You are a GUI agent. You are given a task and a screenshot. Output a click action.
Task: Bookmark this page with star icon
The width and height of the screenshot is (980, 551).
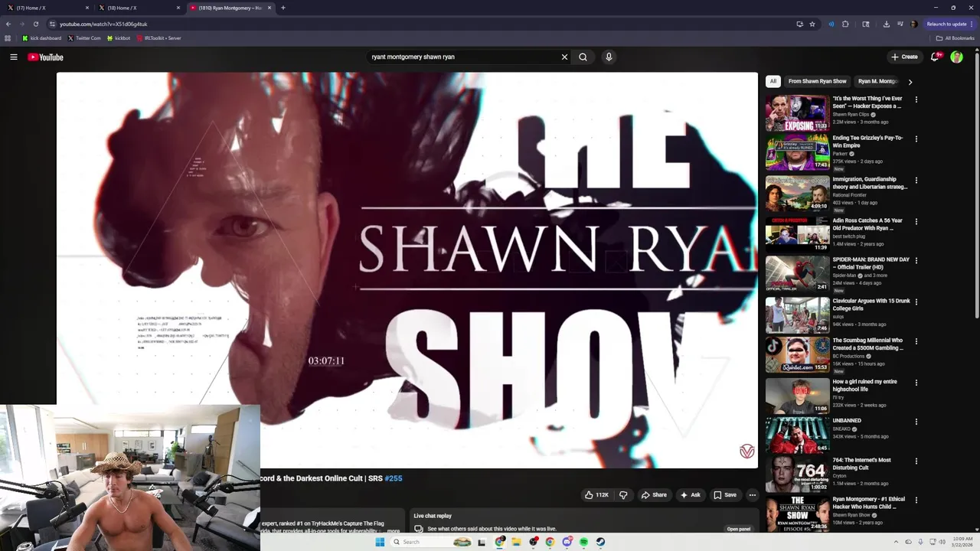click(x=812, y=24)
